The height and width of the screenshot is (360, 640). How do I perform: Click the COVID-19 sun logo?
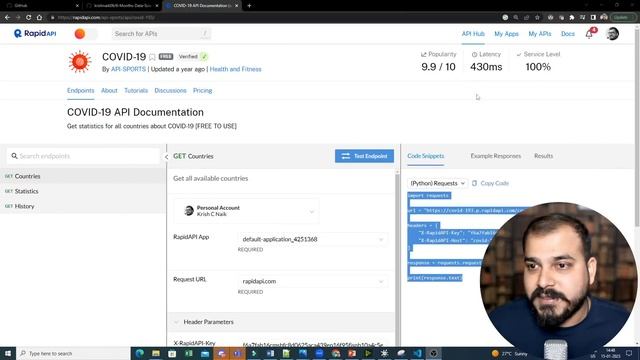click(x=80, y=62)
